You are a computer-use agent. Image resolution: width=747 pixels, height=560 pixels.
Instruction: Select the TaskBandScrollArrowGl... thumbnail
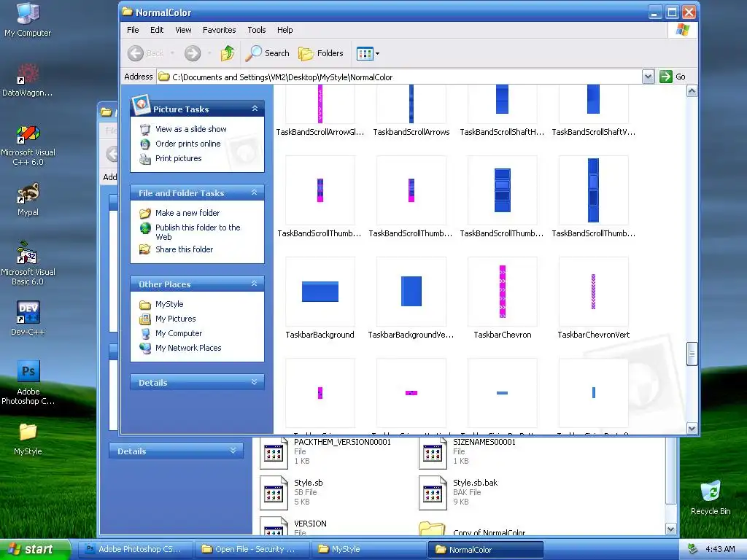point(320,104)
